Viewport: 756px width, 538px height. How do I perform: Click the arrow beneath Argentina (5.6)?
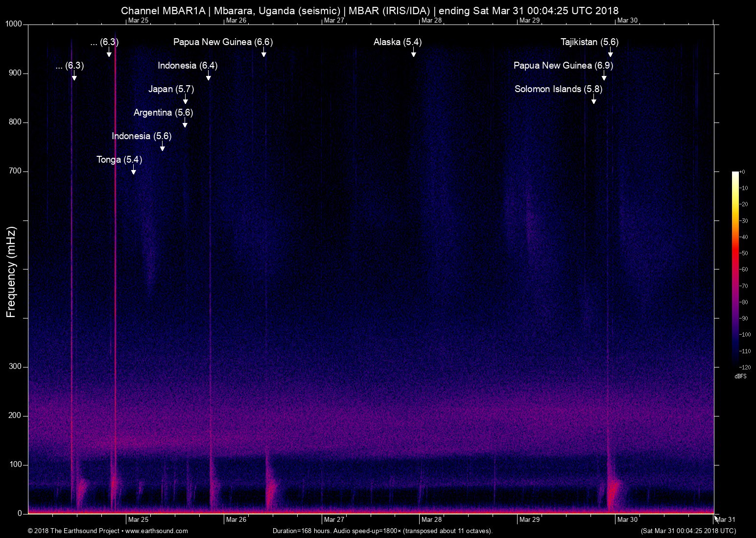[185, 123]
